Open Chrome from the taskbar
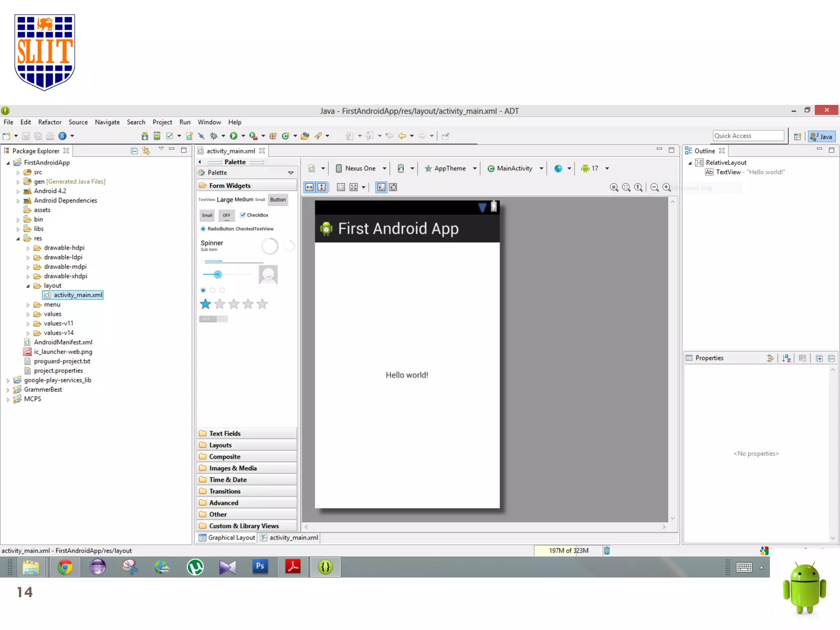The height and width of the screenshot is (630, 840). click(65, 567)
